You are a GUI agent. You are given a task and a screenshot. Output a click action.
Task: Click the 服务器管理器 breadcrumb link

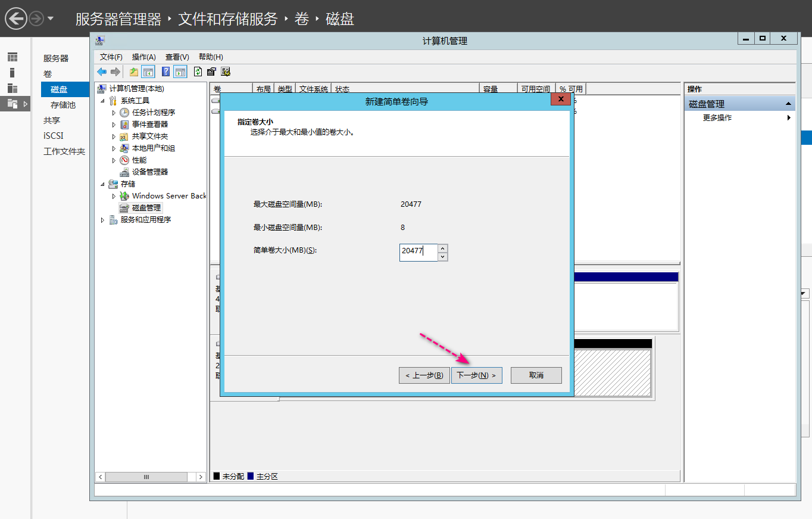pyautogui.click(x=118, y=19)
